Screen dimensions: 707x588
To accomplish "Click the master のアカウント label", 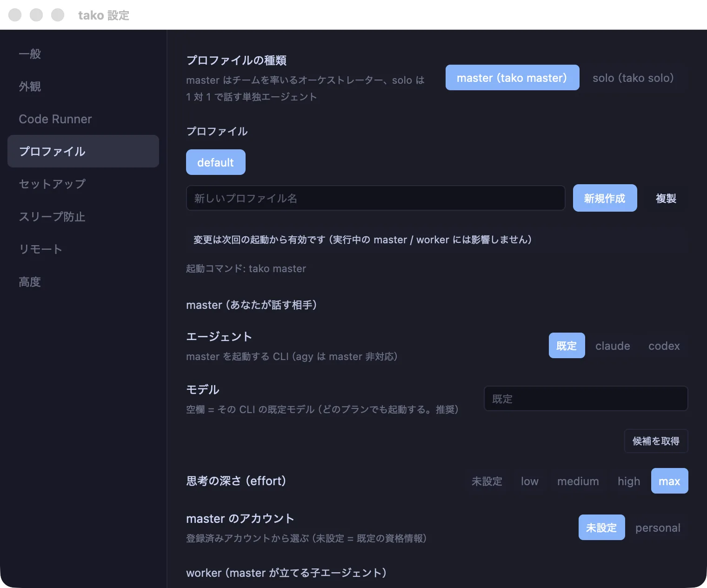I will tap(240, 518).
